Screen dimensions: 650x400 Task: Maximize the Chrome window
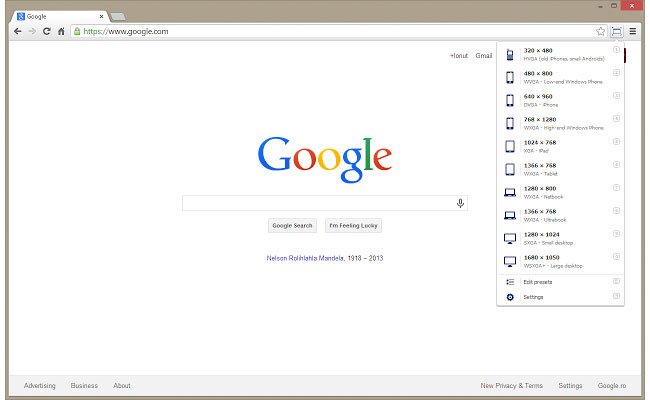[x=614, y=6]
